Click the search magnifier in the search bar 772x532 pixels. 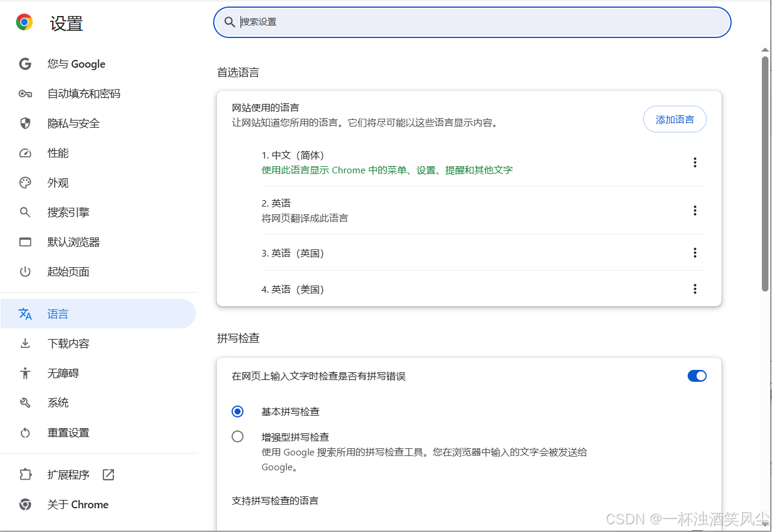[230, 22]
